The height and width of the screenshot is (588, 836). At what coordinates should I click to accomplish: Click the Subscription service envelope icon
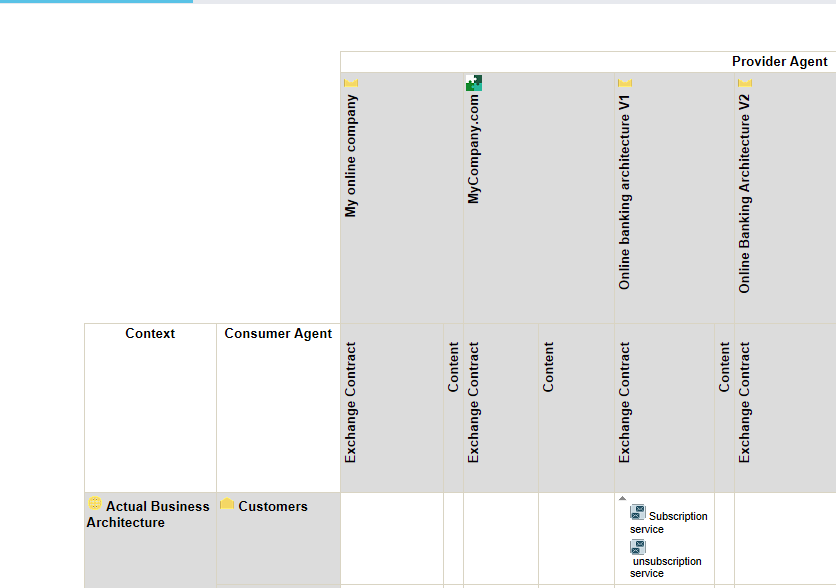click(638, 512)
